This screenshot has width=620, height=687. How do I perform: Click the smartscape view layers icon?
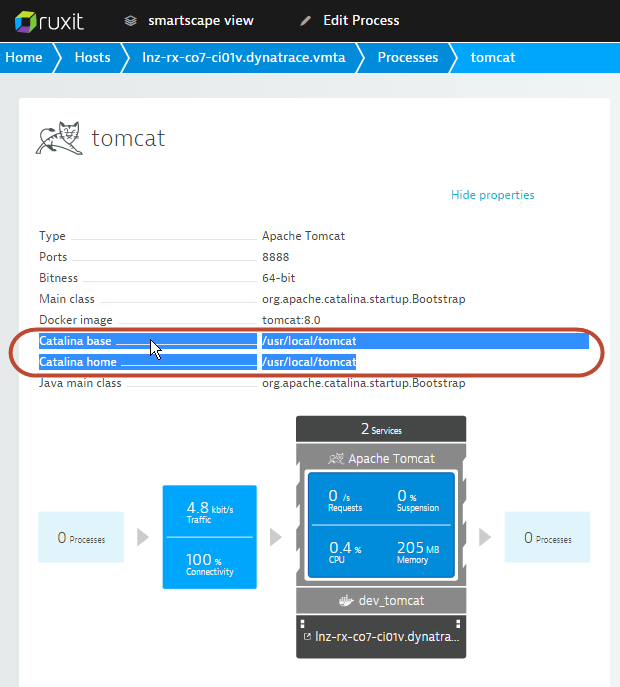click(x=131, y=21)
